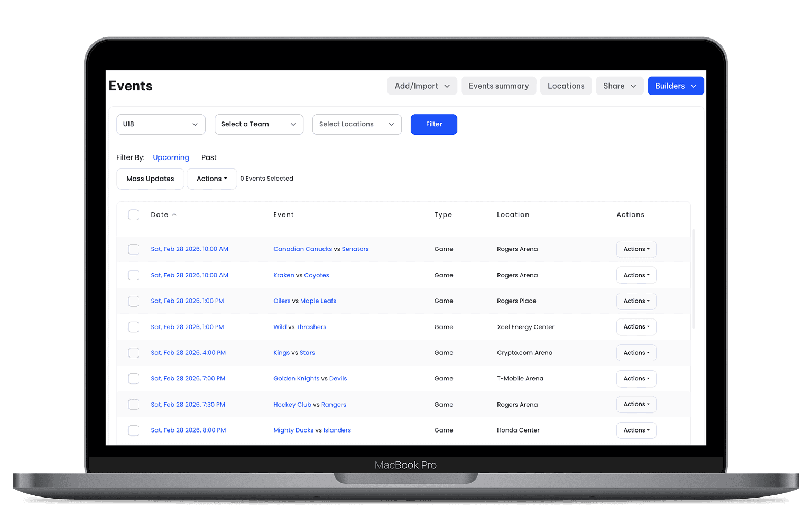Open the Canadian Canucks team link
The image size is (812, 516).
coord(302,249)
